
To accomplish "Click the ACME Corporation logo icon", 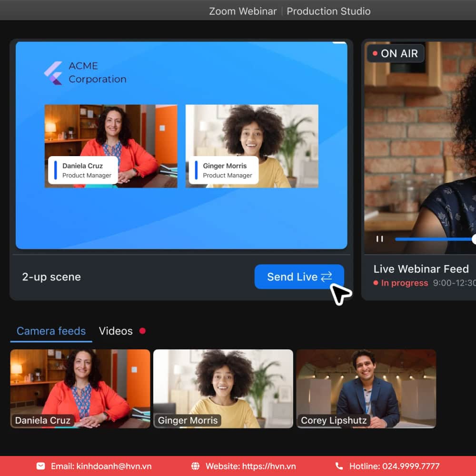I will (x=53, y=73).
